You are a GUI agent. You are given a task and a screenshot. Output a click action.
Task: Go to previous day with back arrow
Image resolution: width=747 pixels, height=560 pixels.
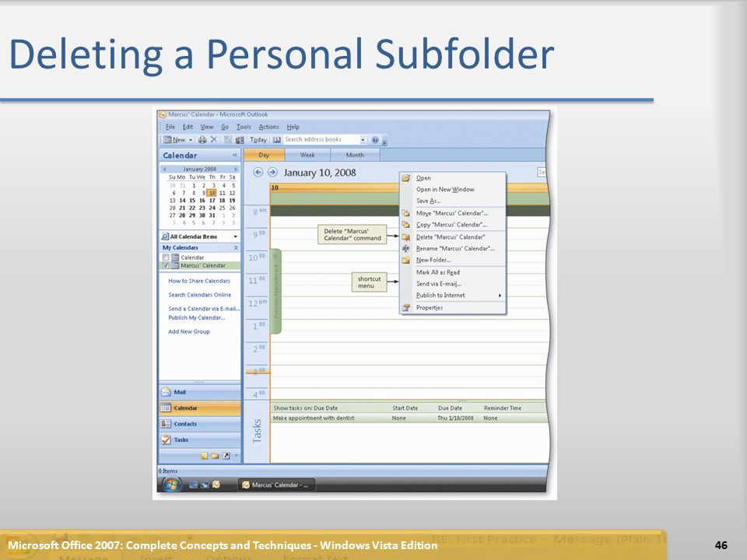click(x=258, y=173)
